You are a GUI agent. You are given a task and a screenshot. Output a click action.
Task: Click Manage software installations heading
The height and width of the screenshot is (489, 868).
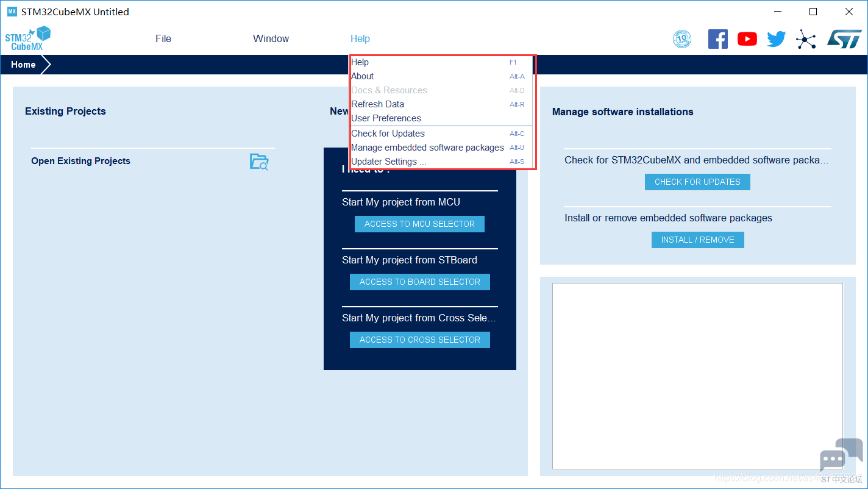click(623, 112)
